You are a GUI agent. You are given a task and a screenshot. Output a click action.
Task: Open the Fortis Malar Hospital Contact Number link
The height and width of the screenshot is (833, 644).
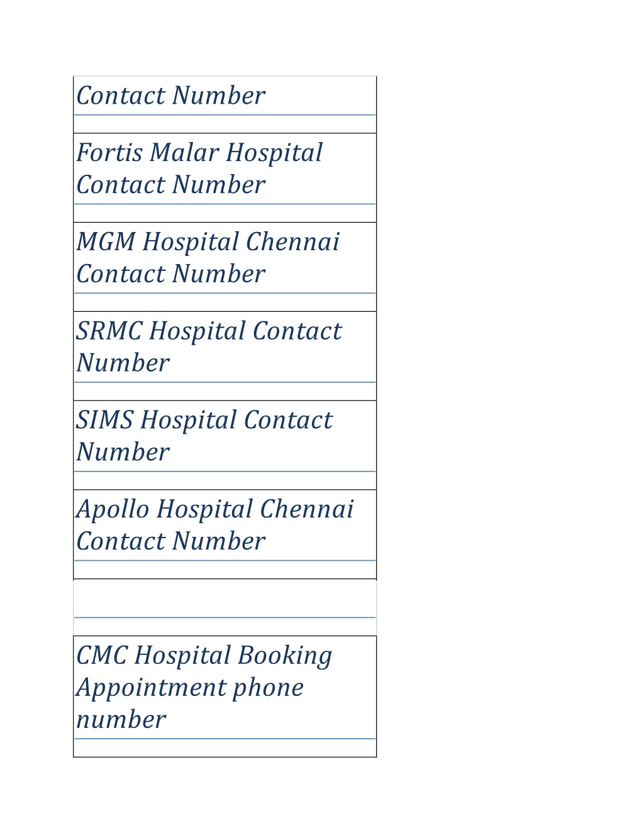coord(199,168)
